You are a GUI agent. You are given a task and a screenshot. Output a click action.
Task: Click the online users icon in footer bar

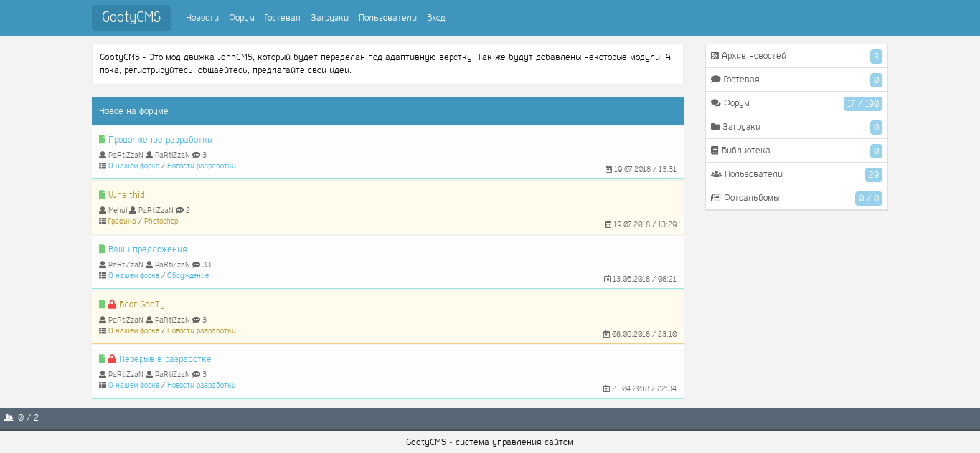tap(9, 418)
